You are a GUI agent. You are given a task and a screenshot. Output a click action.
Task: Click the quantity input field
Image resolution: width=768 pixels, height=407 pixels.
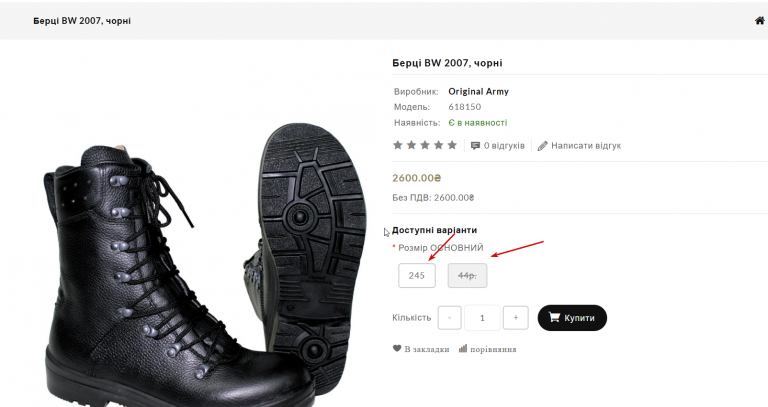[x=482, y=318]
